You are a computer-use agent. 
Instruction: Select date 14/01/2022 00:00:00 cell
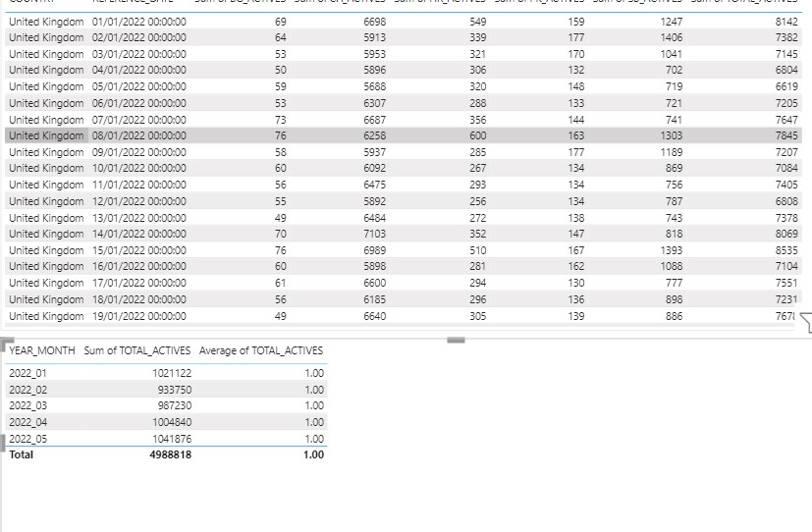(139, 234)
